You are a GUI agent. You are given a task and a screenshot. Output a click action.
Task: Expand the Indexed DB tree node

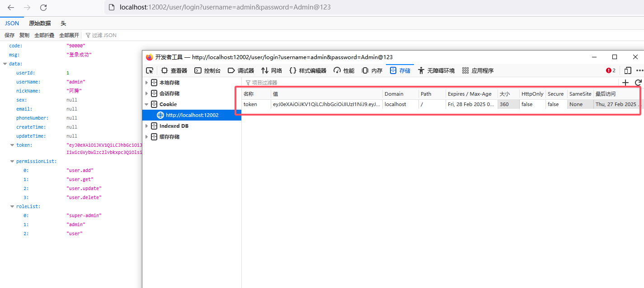[146, 126]
